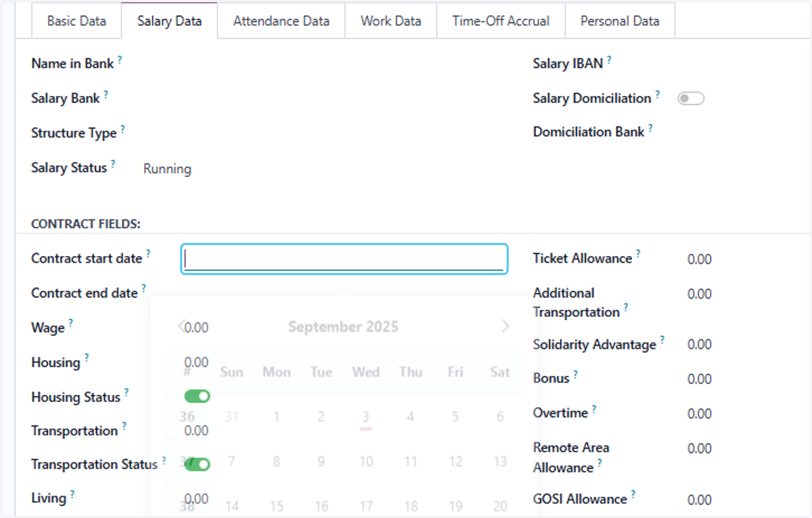Show help tooltip for Contract end date
The image size is (812, 518).
coord(143,289)
